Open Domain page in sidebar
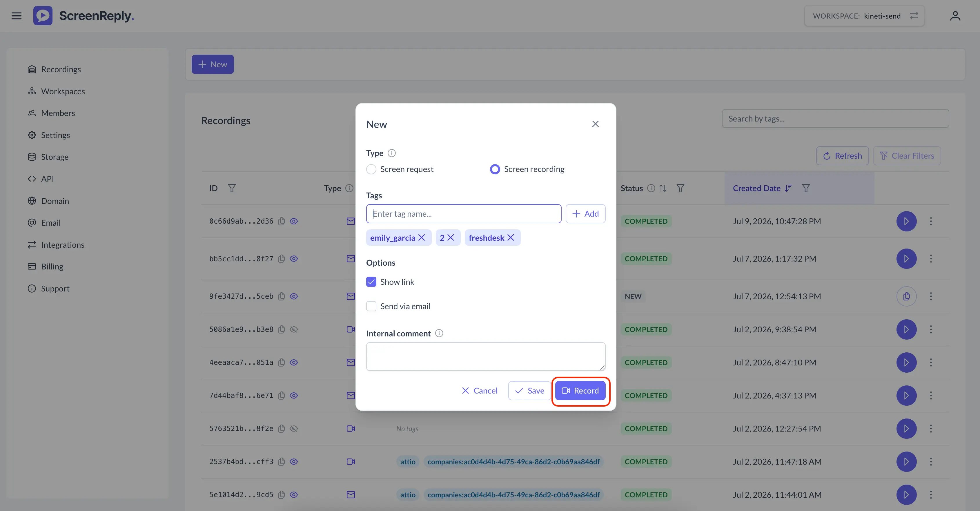 click(48, 201)
